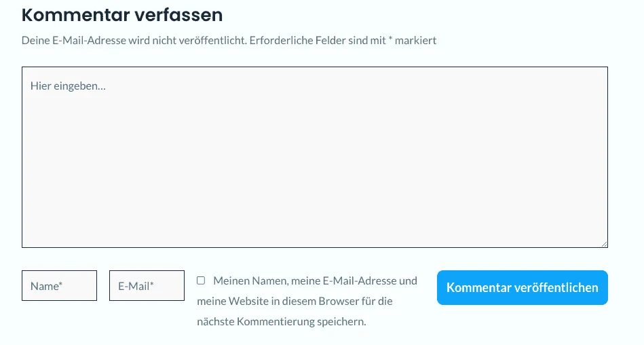Screen dimensions: 644x345
Task: Enable the save name and email checkbox
Action: coord(201,280)
